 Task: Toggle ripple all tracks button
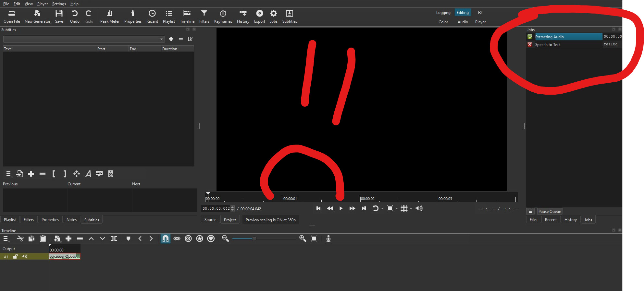[x=200, y=239]
